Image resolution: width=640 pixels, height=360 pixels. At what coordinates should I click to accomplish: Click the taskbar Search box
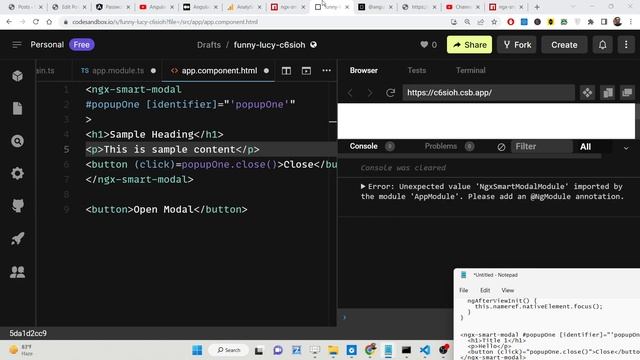[x=229, y=350]
